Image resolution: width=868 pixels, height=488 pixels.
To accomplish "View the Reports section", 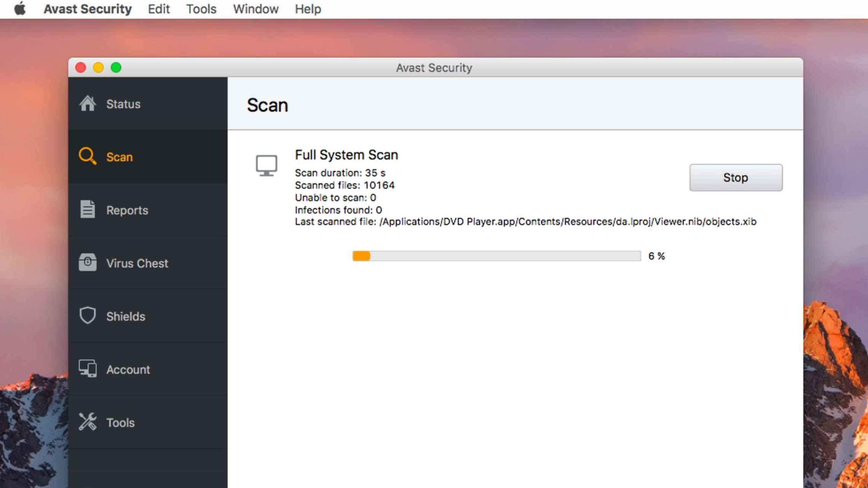I will [126, 210].
